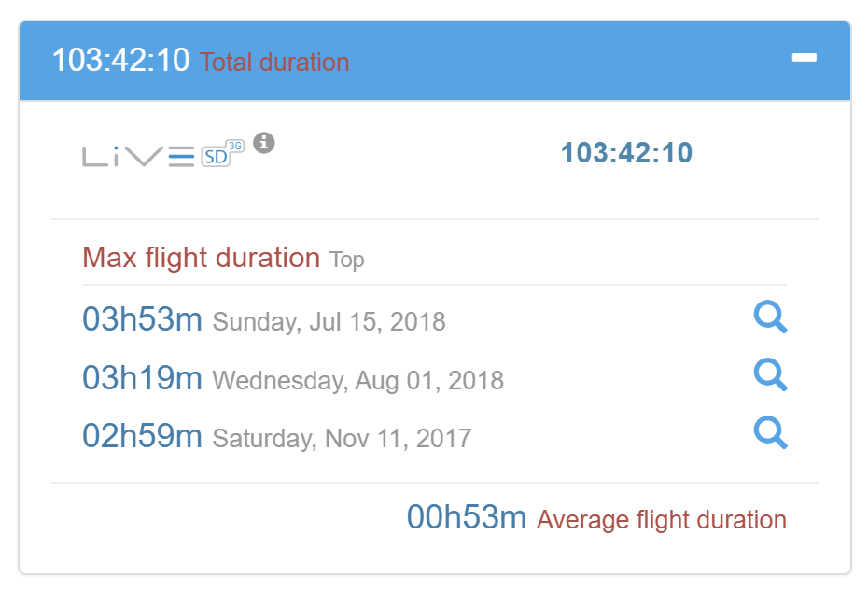This screenshot has width=868, height=606.
Task: View the Nov 11, 2017 flight using magnifier icon
Action: [770, 433]
